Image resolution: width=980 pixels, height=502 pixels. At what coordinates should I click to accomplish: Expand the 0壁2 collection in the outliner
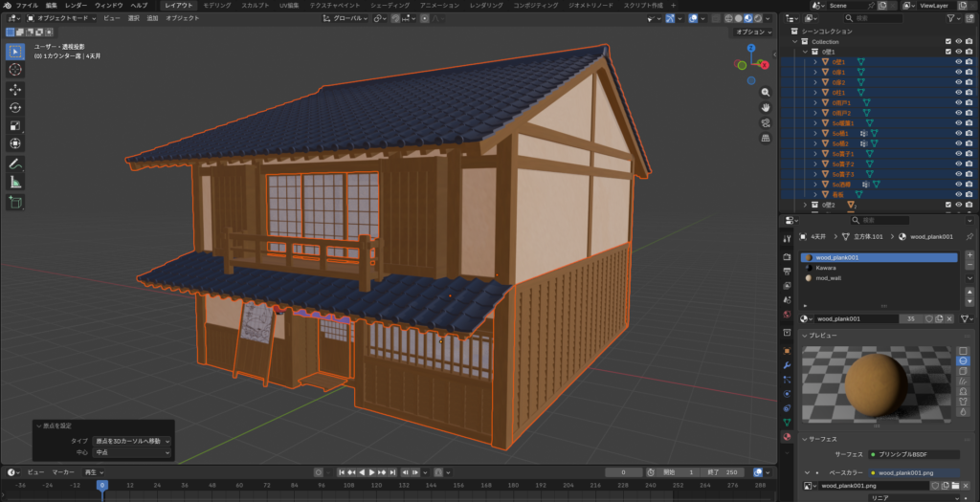click(x=803, y=205)
